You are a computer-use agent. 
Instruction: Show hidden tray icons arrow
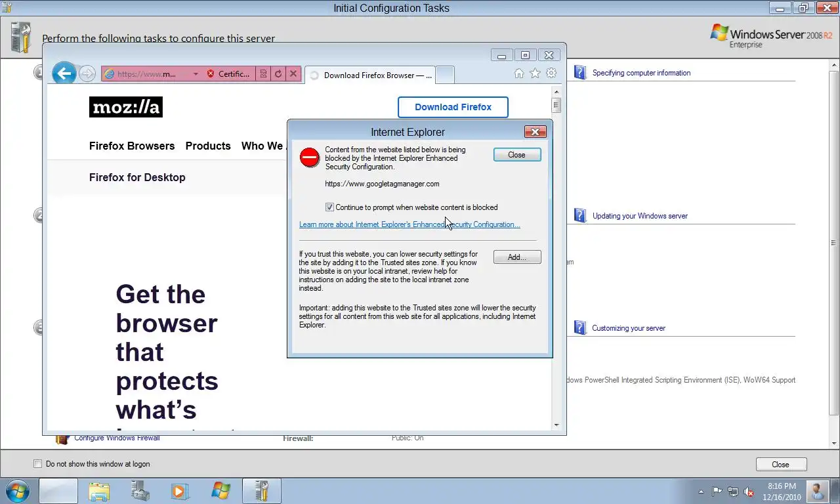click(x=701, y=492)
